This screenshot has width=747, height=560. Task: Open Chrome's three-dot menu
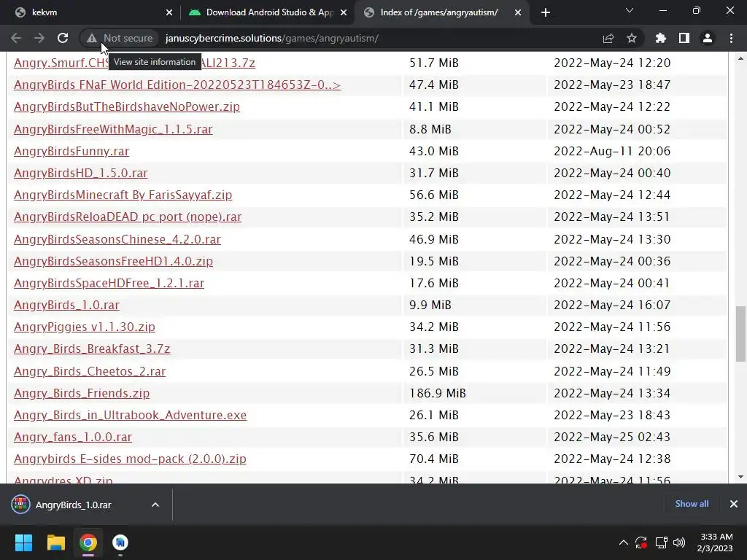pos(731,38)
